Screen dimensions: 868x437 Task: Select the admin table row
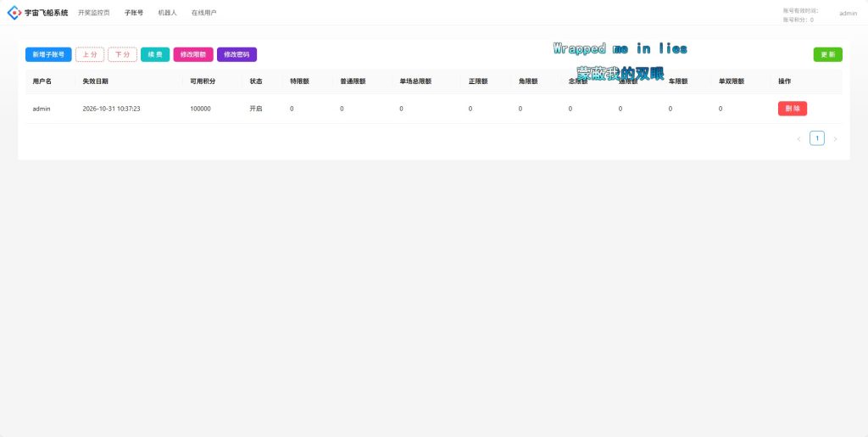click(433, 109)
